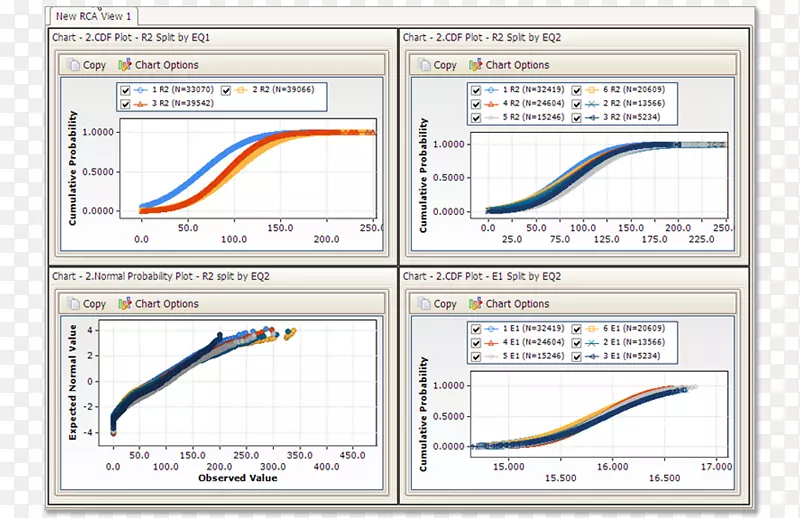Click Chart Options label in CDF R2 Split by EQ2 toolbar
The width and height of the screenshot is (800, 518).
point(517,65)
